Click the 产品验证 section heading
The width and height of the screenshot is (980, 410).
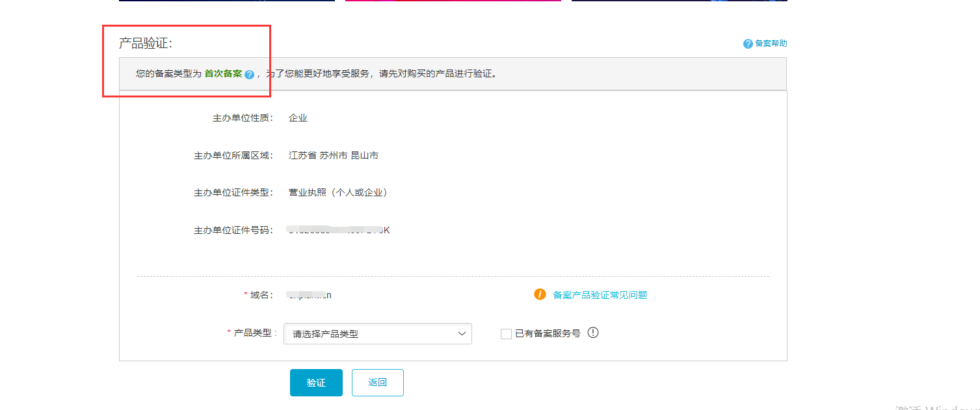[x=146, y=44]
